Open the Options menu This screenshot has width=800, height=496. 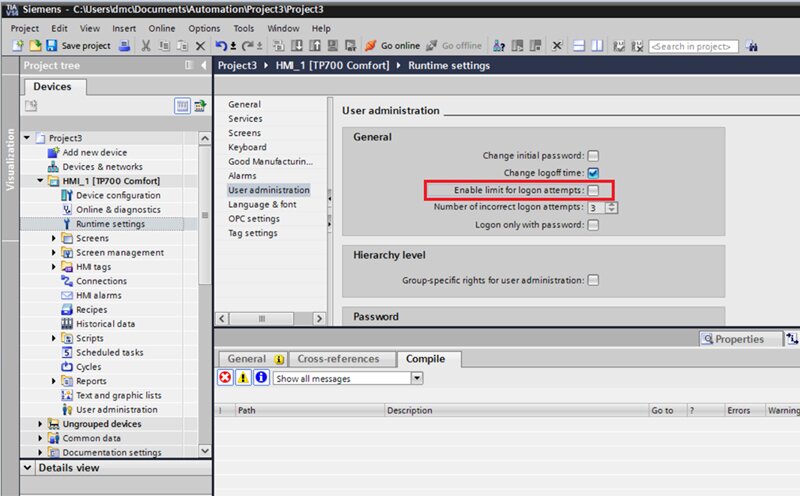pos(204,29)
